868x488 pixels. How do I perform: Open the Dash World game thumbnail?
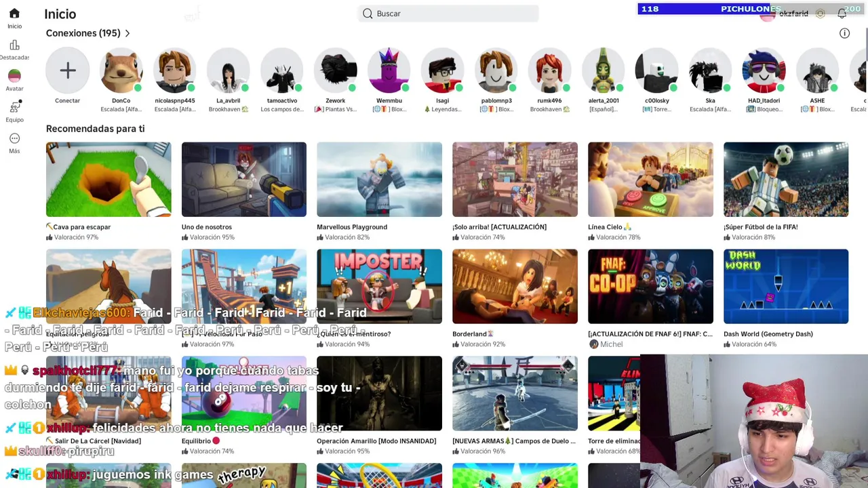point(786,287)
